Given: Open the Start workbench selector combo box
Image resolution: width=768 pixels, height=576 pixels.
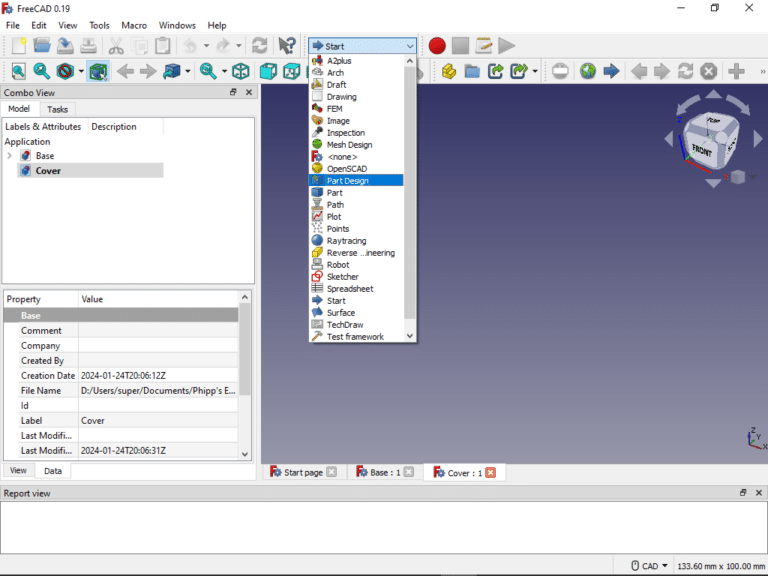Looking at the screenshot, I should pos(362,46).
